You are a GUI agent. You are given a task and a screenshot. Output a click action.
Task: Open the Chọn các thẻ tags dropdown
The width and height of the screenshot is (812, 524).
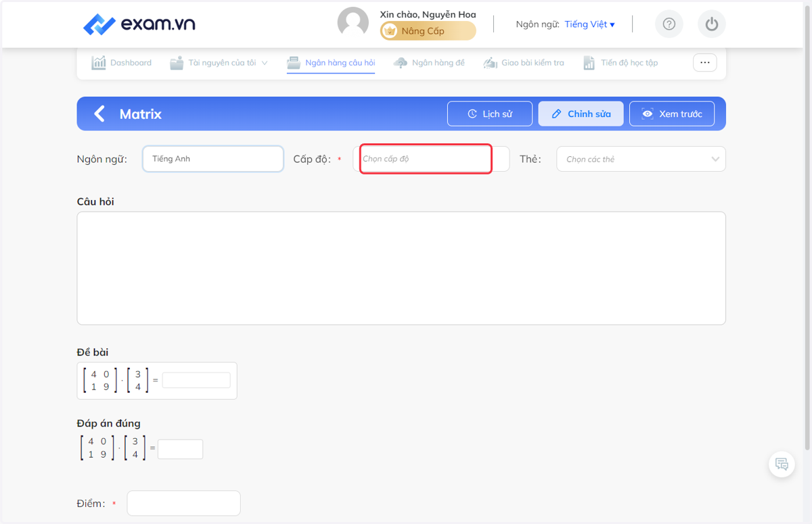click(641, 159)
